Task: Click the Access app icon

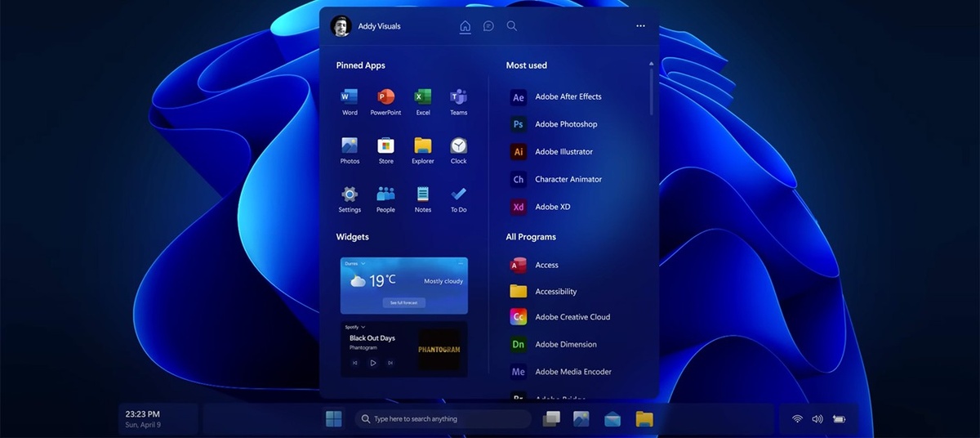Action: (x=519, y=265)
